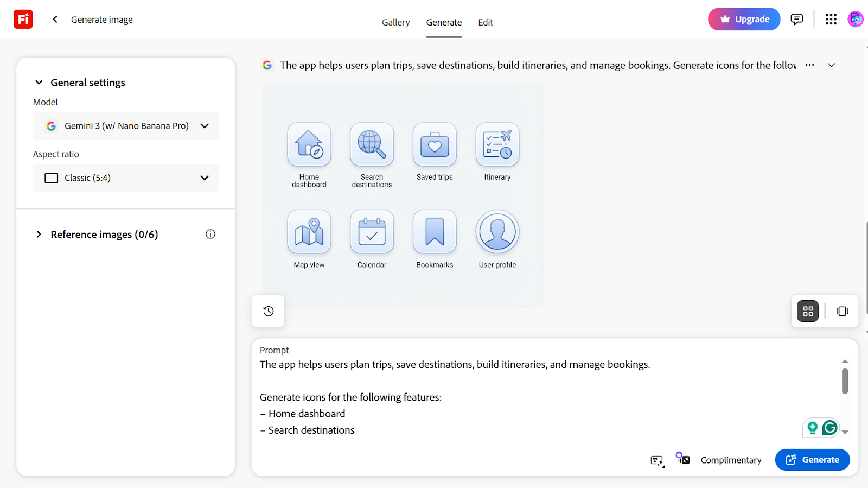
Task: Open the Aspect ratio dropdown
Action: [126, 178]
